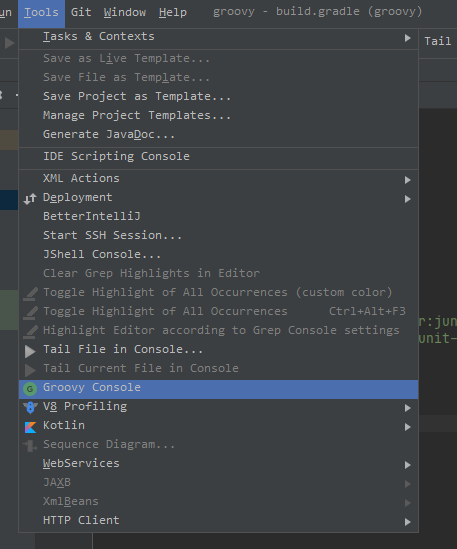Open JShell Console...
457x549 pixels.
point(219,254)
